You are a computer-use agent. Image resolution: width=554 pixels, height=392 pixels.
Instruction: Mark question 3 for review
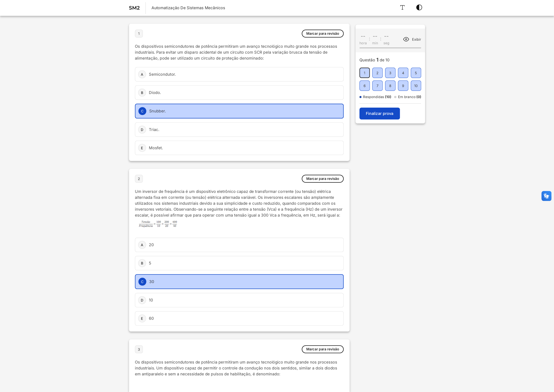tap(322, 349)
